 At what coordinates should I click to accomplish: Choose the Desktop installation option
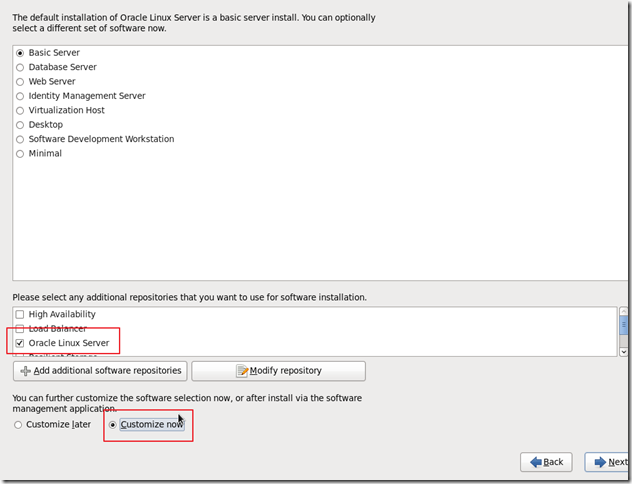click(20, 125)
